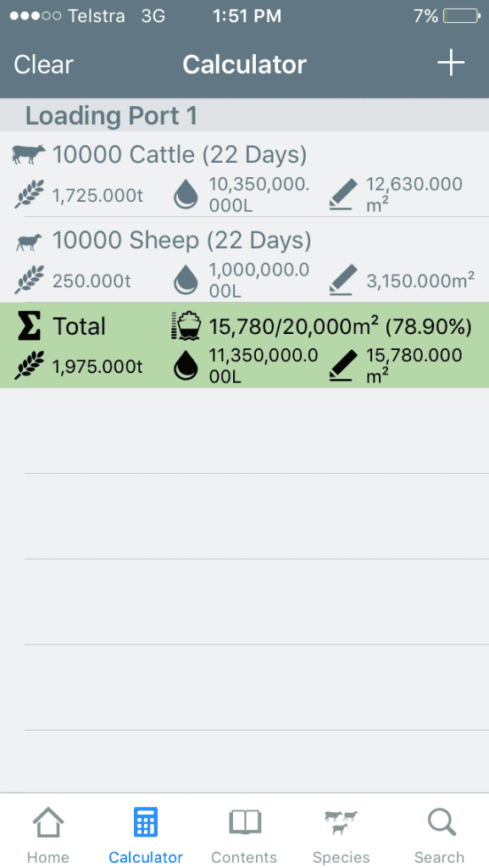Viewport: 489px width, 868px height.
Task: Tap the ship icon in Total row
Action: (x=186, y=326)
